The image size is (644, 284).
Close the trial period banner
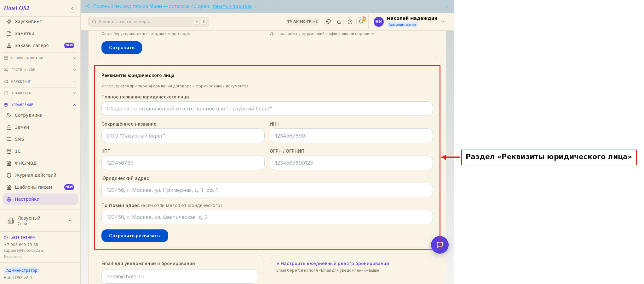coord(446,6)
